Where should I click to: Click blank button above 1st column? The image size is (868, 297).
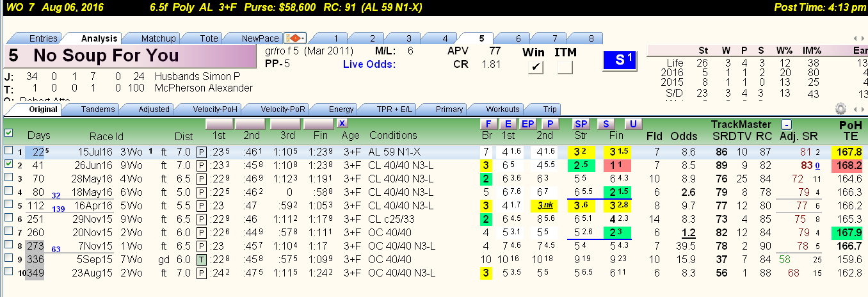pos(220,124)
